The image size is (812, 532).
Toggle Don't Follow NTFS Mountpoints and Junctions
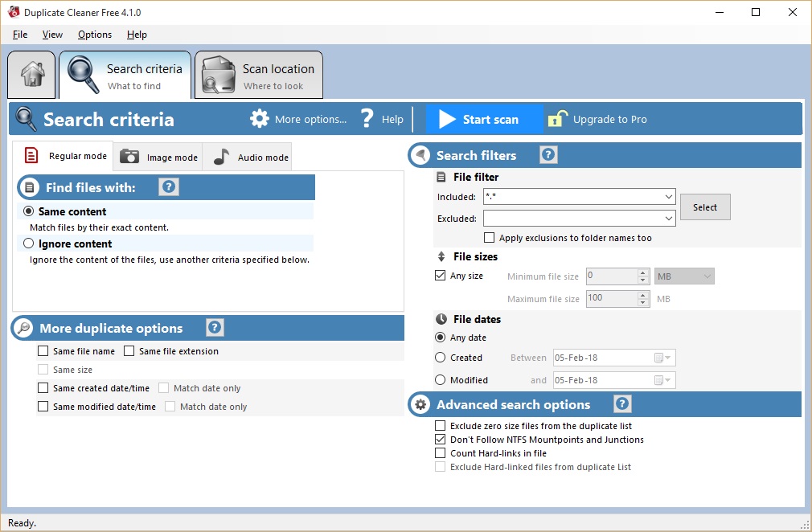441,439
